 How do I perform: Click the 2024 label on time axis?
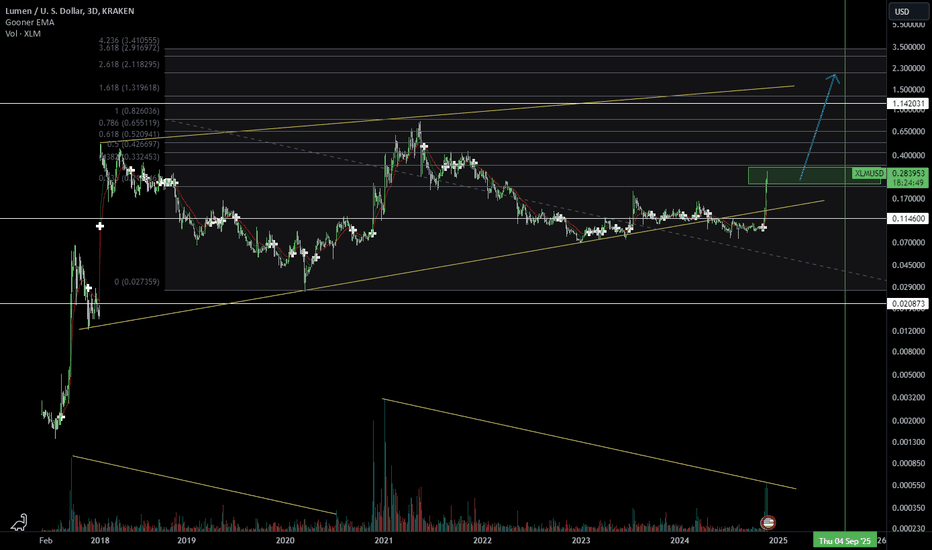click(x=679, y=540)
